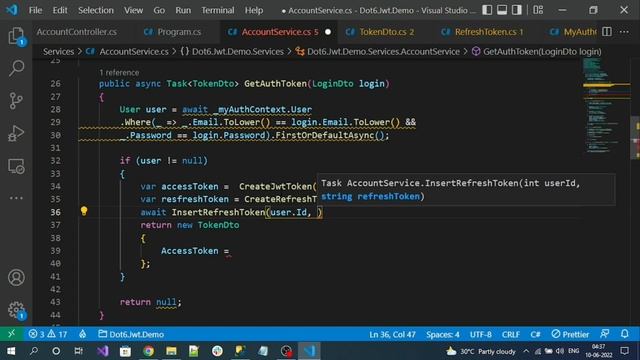Click Prettier status bar item

(570, 334)
